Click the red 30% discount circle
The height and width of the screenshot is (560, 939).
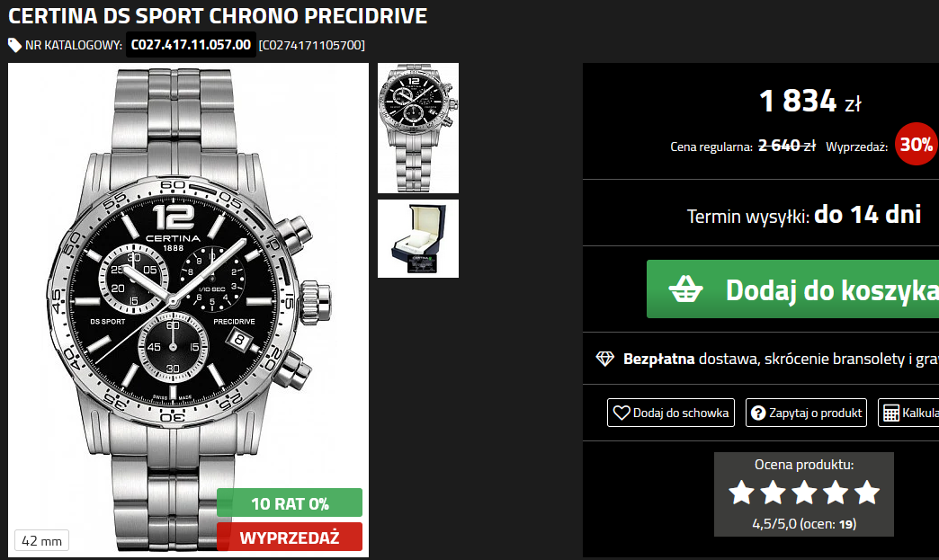coord(917,144)
